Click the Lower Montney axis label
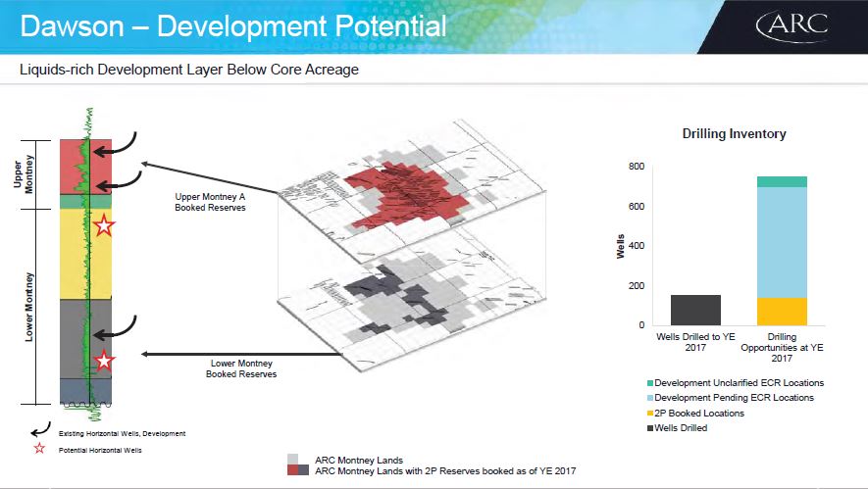The width and height of the screenshot is (868, 489). [x=28, y=307]
